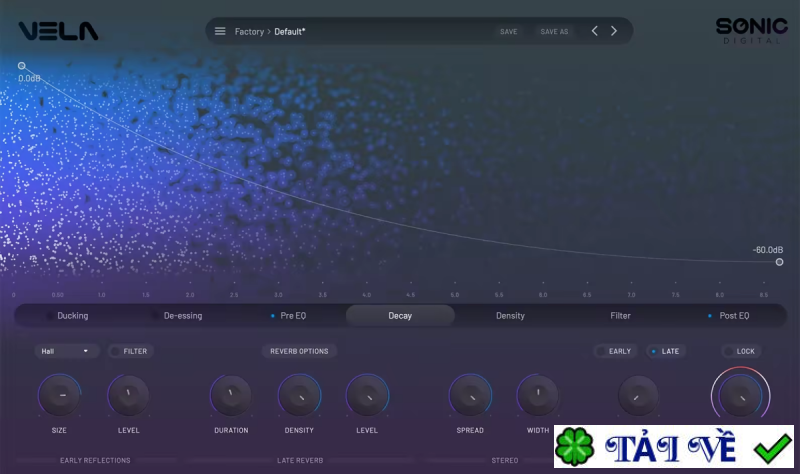The width and height of the screenshot is (800, 474).
Task: Click the small knob below EARLY/LATE toggles
Action: [638, 396]
